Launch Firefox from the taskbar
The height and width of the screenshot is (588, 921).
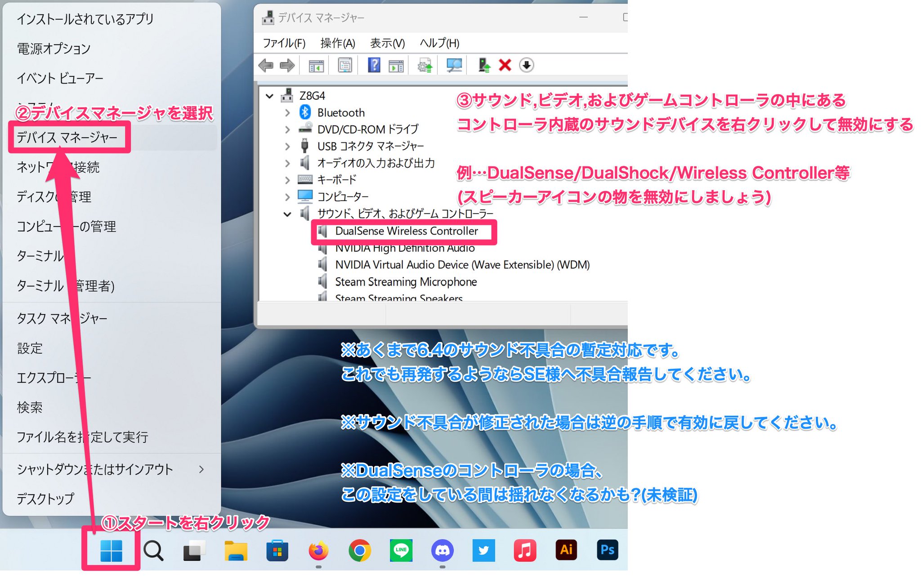coord(318,551)
